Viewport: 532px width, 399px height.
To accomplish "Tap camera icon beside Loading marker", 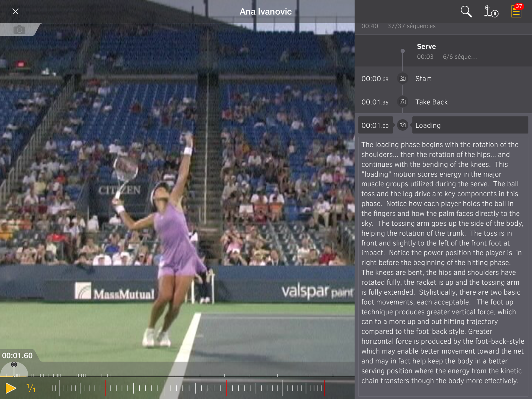I will click(402, 125).
